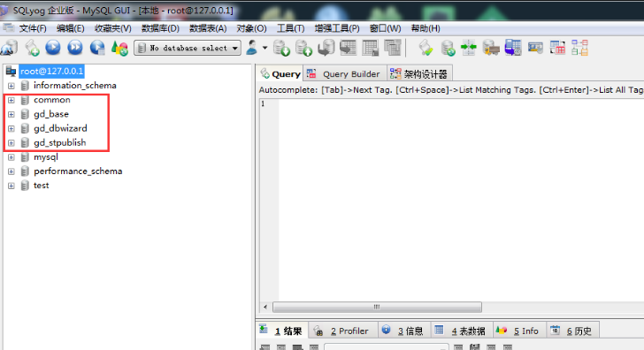Open the scheduled backup icon
This screenshot has height=350, width=644.
[x=513, y=48]
